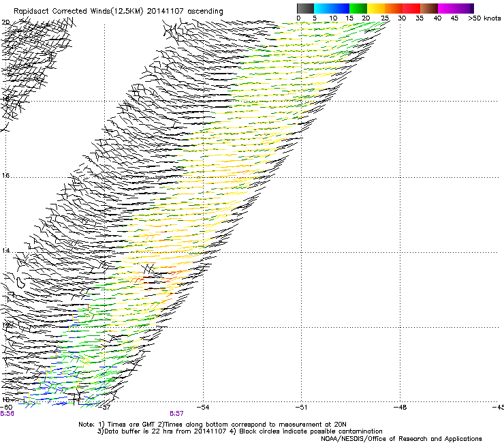Screen dimensions: 504x443
Task: Click the '20' latitude axis label
Action: (5, 22)
